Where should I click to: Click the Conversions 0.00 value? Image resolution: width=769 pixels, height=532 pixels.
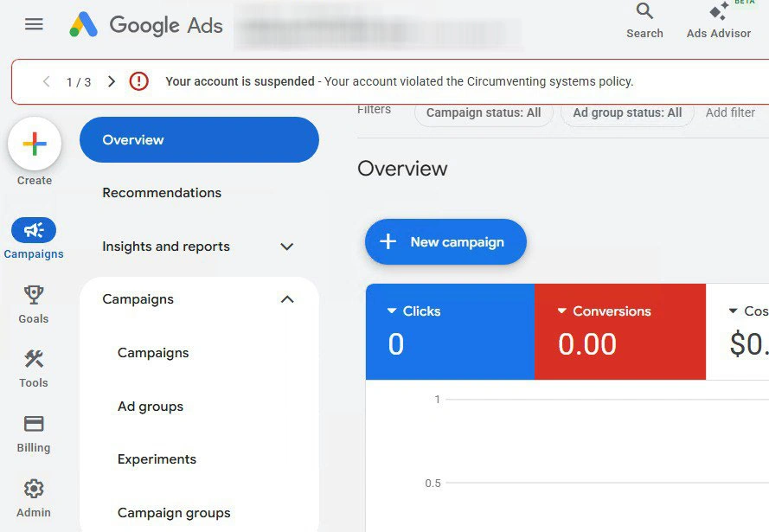587,343
